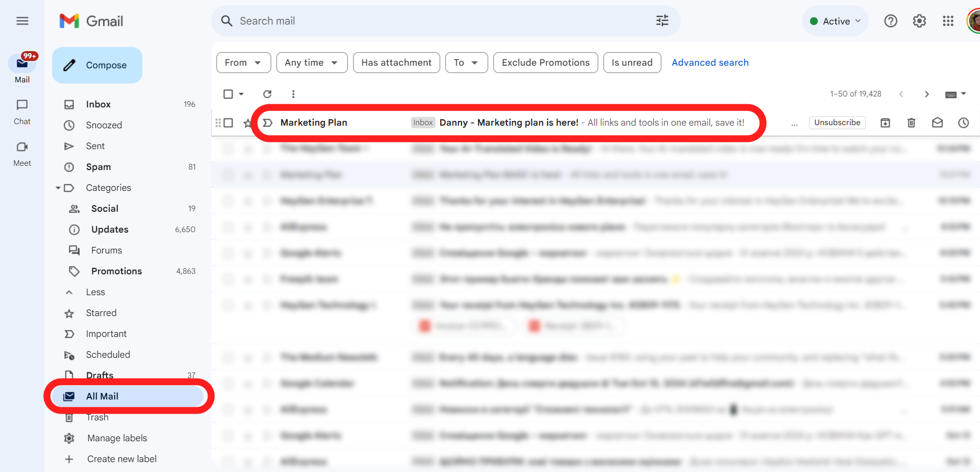The image size is (980, 472).
Task: Star the Marketing Plan email
Action: 247,123
